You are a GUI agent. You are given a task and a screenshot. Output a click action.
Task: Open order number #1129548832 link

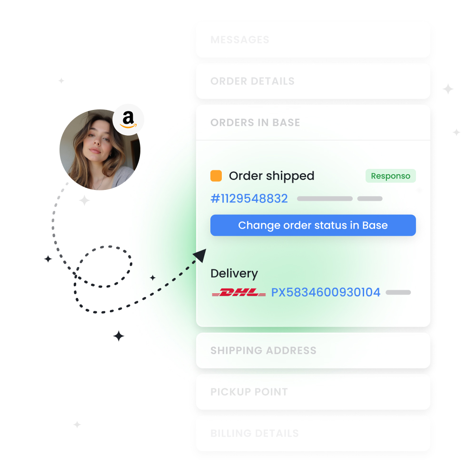point(249,198)
